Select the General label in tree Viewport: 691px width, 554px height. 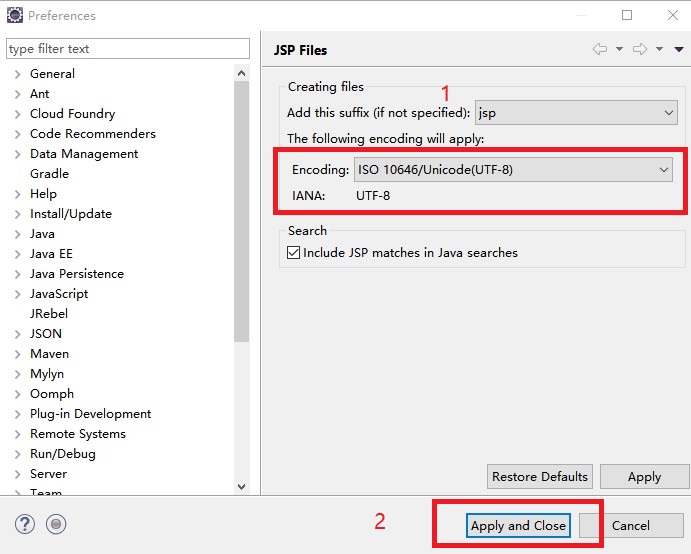click(52, 74)
